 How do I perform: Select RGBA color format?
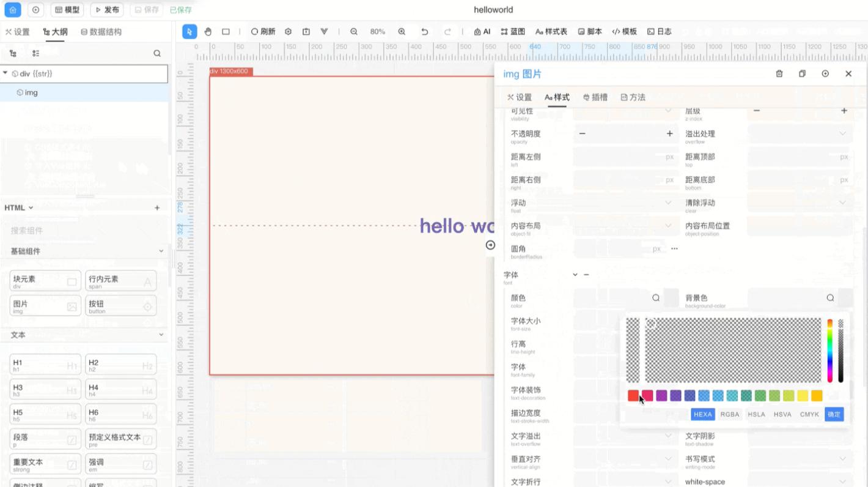730,414
